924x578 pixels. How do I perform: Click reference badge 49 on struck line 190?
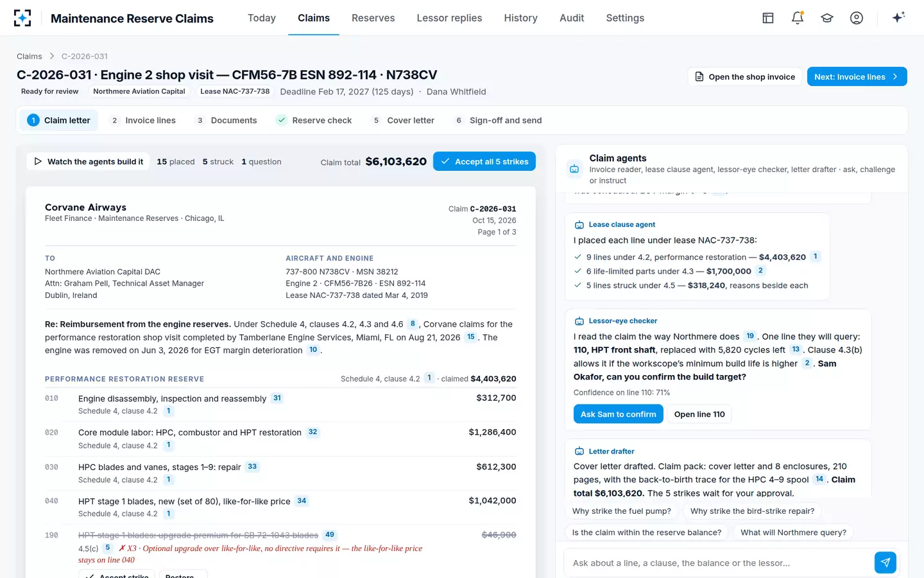tap(330, 534)
